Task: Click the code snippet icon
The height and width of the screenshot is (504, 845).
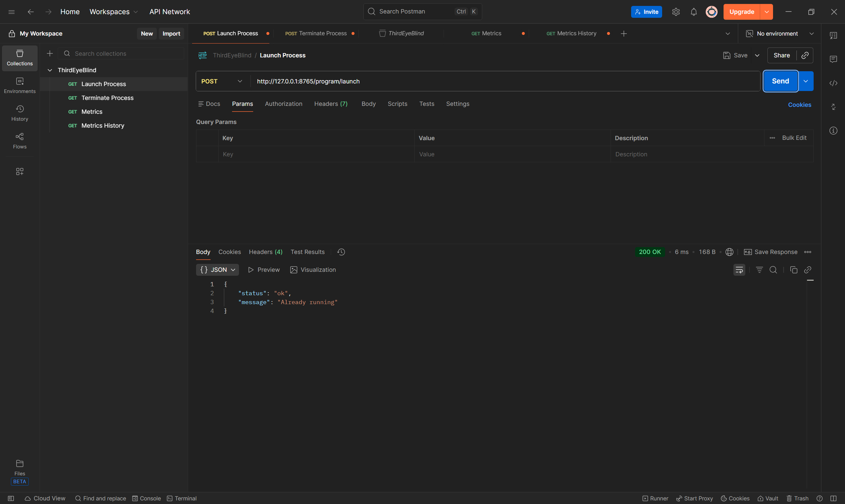Action: [833, 83]
